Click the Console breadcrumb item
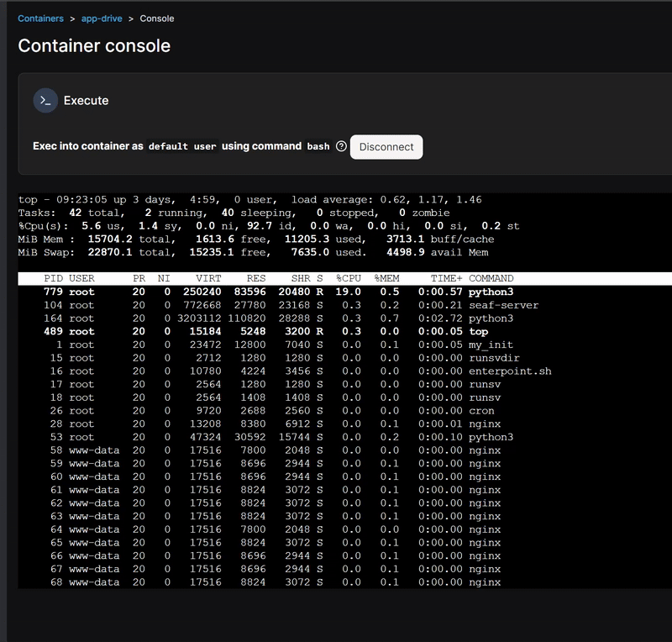The image size is (672, 642). pyautogui.click(x=157, y=18)
